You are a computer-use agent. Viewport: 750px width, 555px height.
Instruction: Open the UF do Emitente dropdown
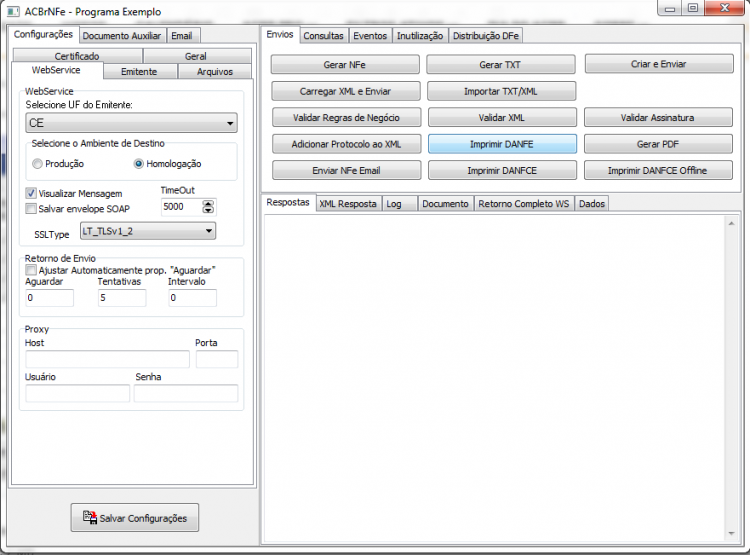[x=131, y=123]
